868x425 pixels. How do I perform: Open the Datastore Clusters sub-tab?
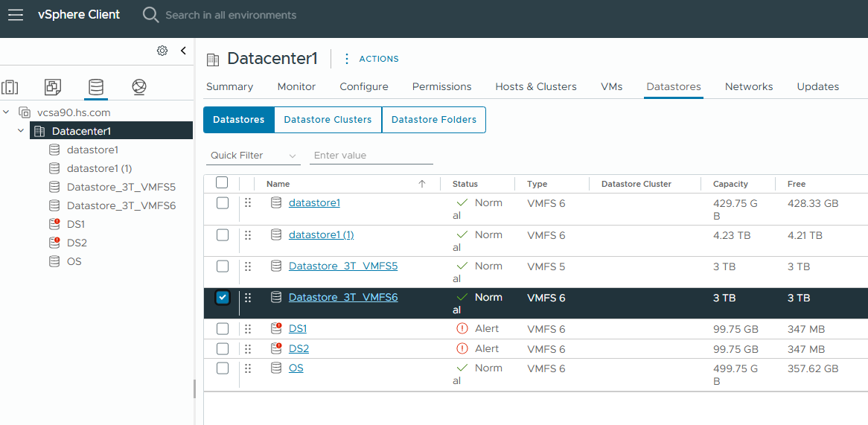[328, 120]
